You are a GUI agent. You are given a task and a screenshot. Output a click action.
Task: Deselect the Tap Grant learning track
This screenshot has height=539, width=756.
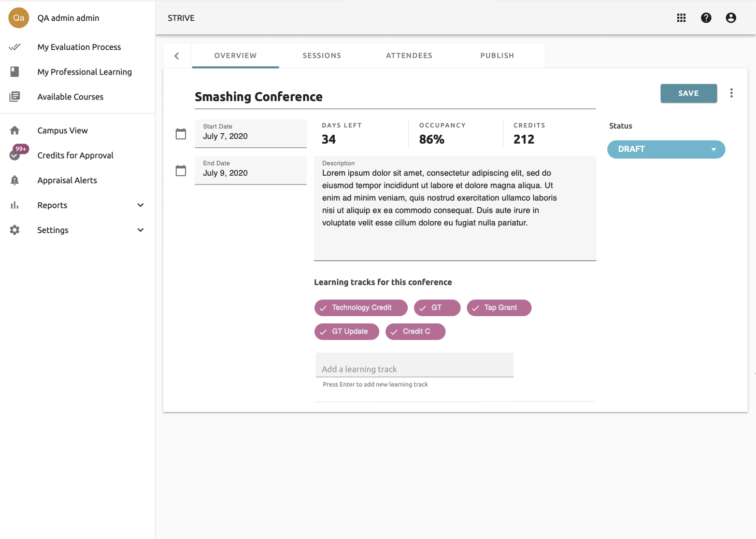(498, 308)
